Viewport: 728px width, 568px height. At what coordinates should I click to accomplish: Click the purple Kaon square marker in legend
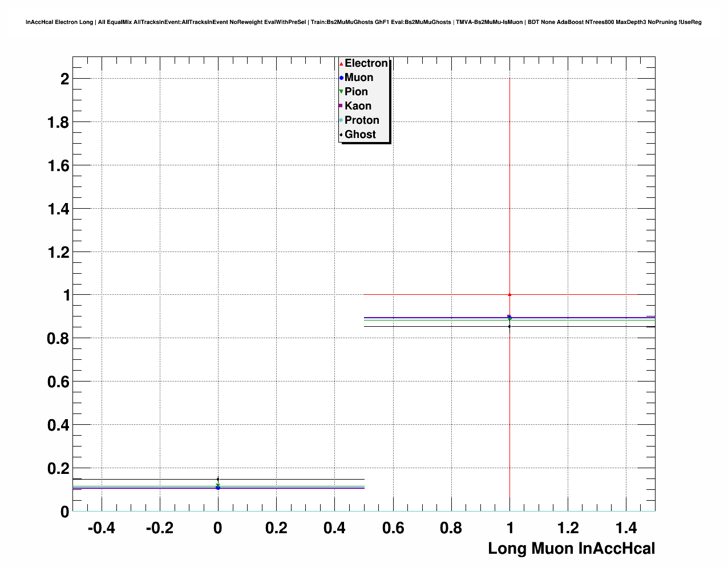click(341, 106)
